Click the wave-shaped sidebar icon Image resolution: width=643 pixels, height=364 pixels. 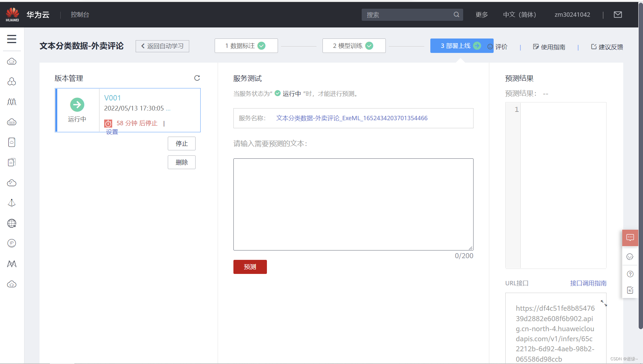[x=12, y=102]
